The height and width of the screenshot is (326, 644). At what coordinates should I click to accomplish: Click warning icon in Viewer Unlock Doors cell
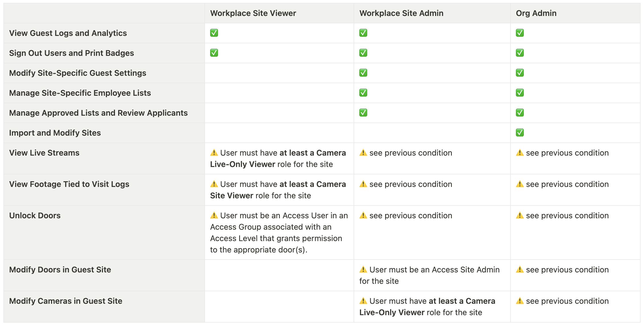pyautogui.click(x=214, y=215)
